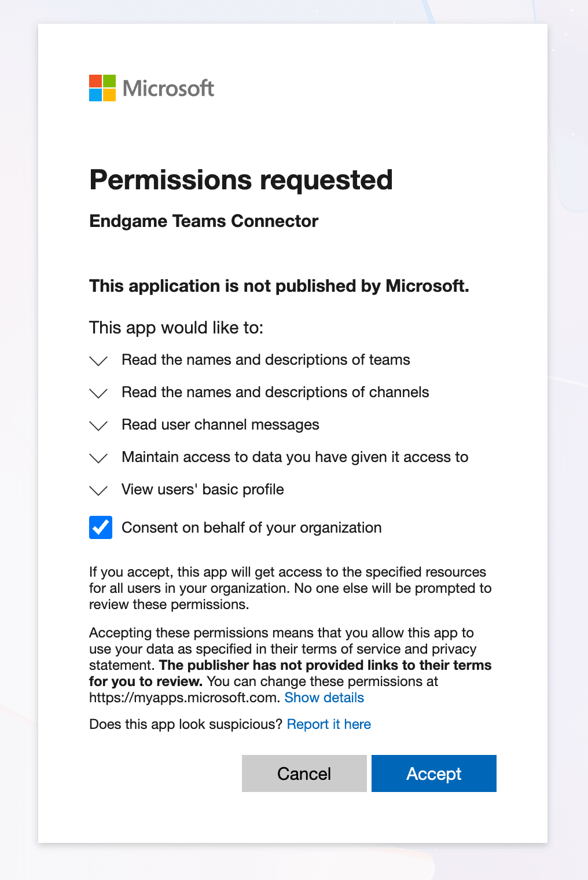The height and width of the screenshot is (880, 588).
Task: Expand 'Read the names and descriptions of channels'
Action: pyautogui.click(x=98, y=394)
